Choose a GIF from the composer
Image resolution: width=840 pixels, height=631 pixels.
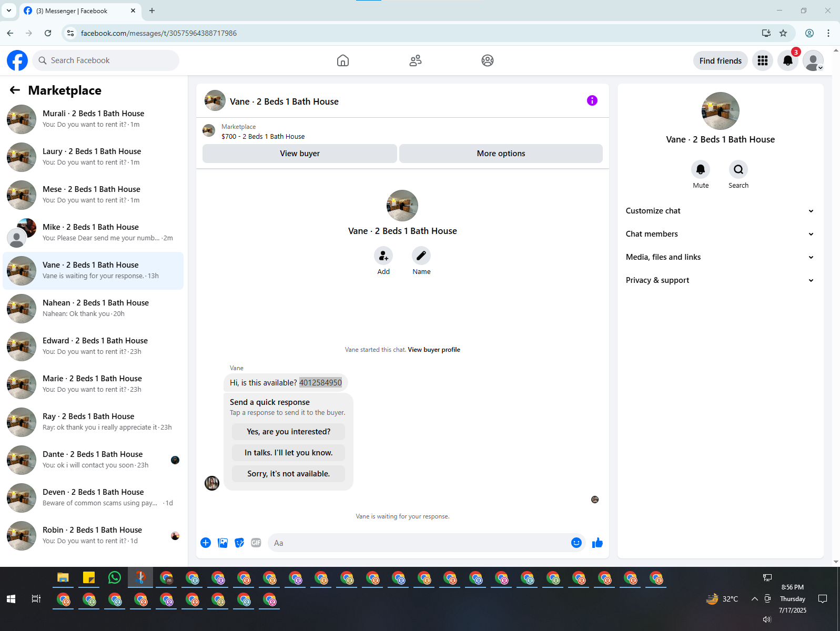click(x=256, y=543)
